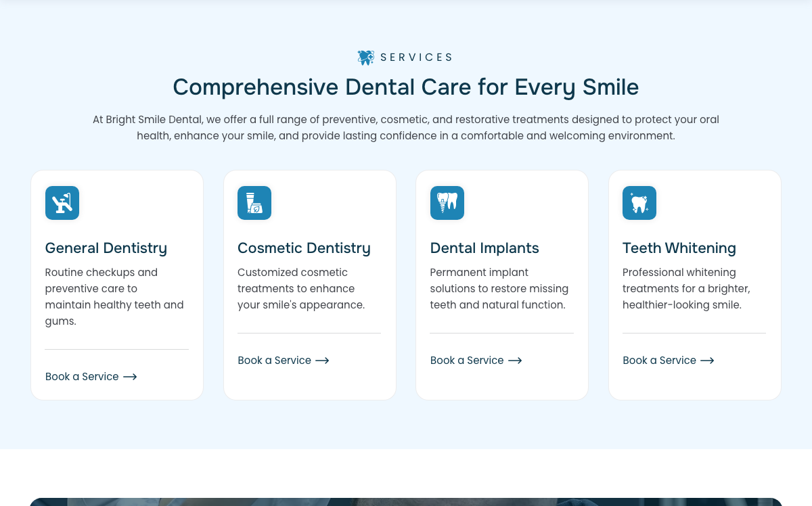The width and height of the screenshot is (812, 506).
Task: Click the Comprehensive Dental Care main heading
Action: click(406, 87)
